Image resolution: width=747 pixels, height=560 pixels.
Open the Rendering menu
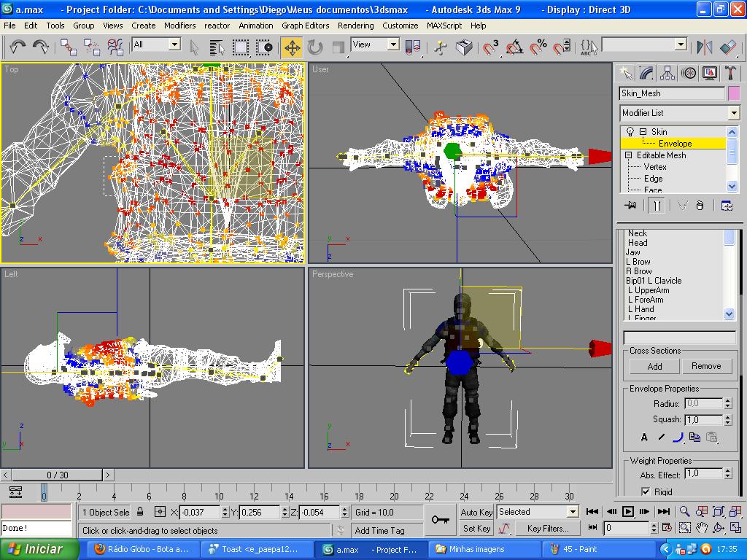click(356, 26)
